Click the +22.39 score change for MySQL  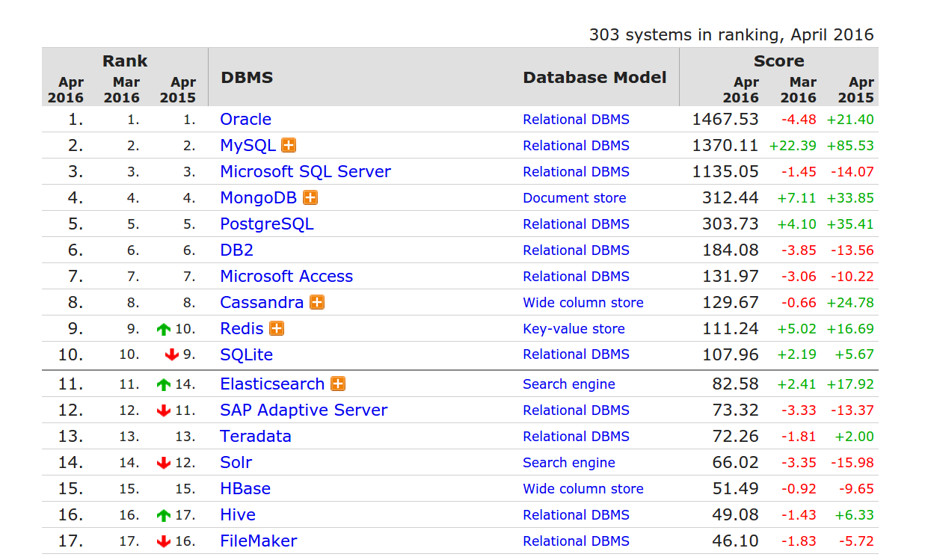point(793,146)
